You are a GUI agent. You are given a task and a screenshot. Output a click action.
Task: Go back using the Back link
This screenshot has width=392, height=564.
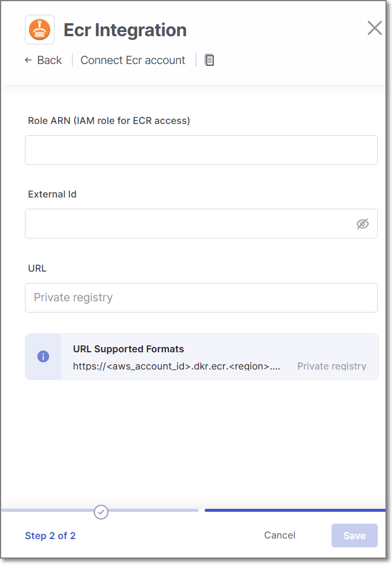click(49, 60)
